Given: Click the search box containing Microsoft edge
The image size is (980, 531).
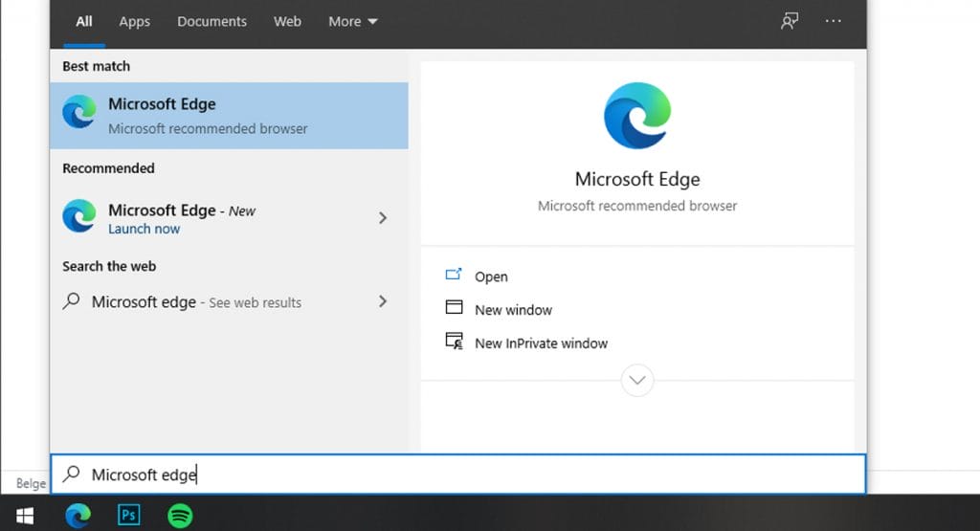Looking at the screenshot, I should (457, 475).
